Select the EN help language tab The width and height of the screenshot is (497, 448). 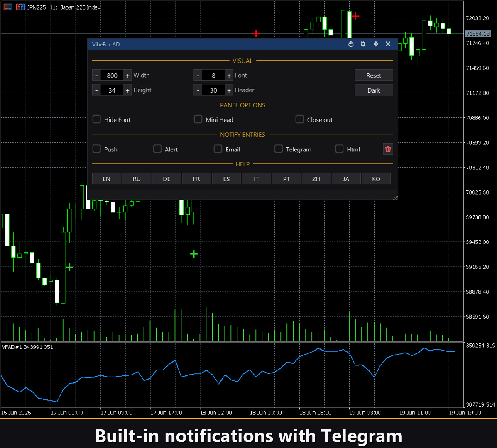click(x=106, y=178)
